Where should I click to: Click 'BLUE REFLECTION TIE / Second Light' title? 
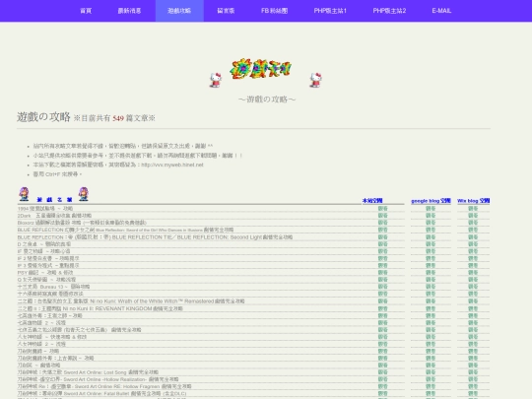tap(155, 236)
